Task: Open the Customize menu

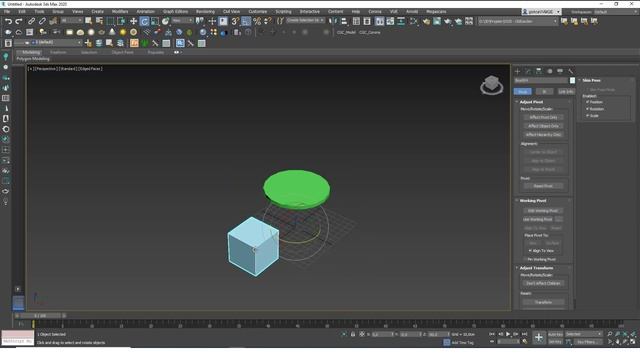Action: tap(258, 12)
